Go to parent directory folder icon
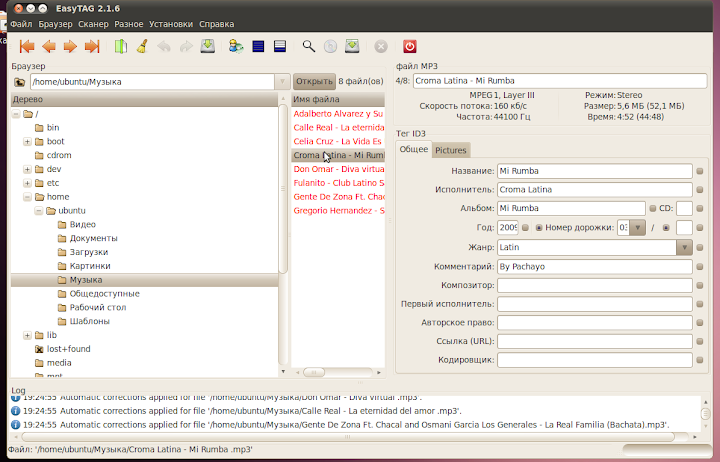Viewport: 720px width, 462px height. click(x=20, y=82)
